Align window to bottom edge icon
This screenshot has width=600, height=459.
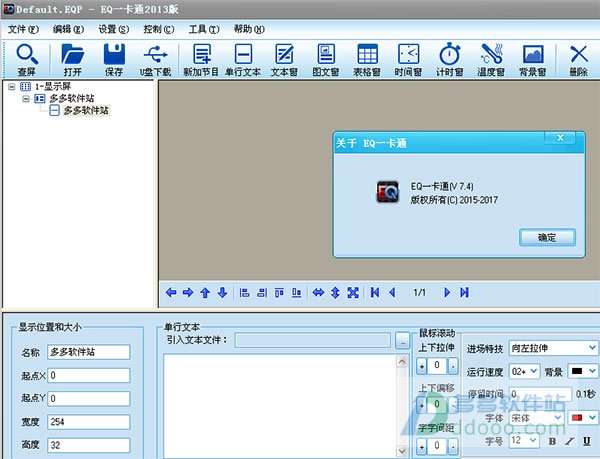point(297,293)
